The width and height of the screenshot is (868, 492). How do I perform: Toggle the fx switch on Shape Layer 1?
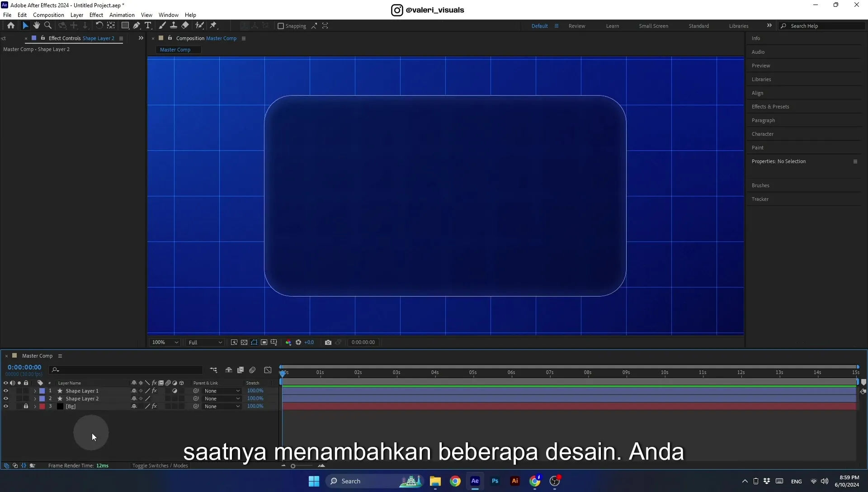[x=154, y=391]
